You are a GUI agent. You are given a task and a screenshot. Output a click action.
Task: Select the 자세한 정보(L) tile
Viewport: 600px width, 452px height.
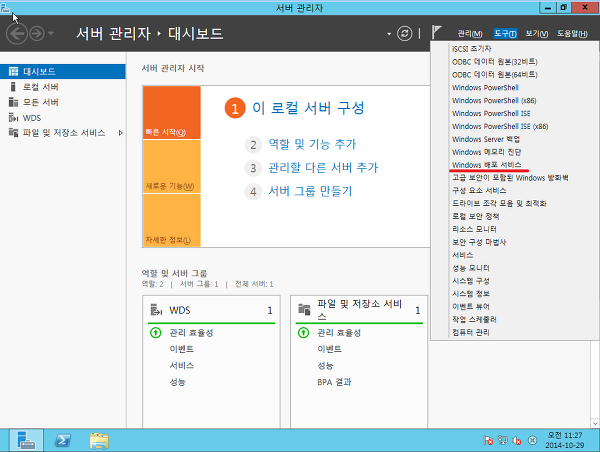point(171,220)
